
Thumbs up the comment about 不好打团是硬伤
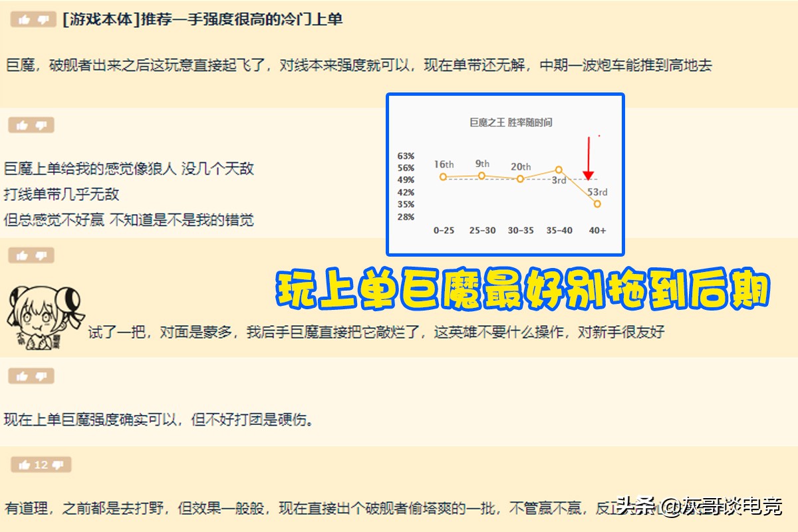[23, 376]
